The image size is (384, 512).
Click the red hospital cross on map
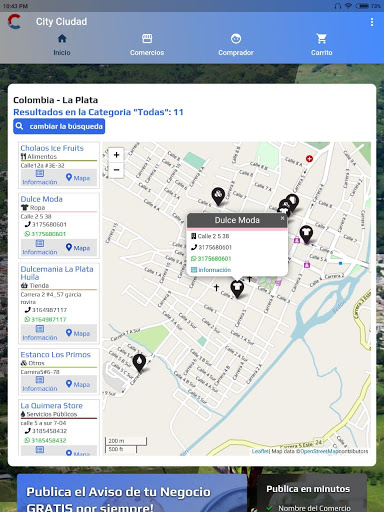(x=309, y=159)
